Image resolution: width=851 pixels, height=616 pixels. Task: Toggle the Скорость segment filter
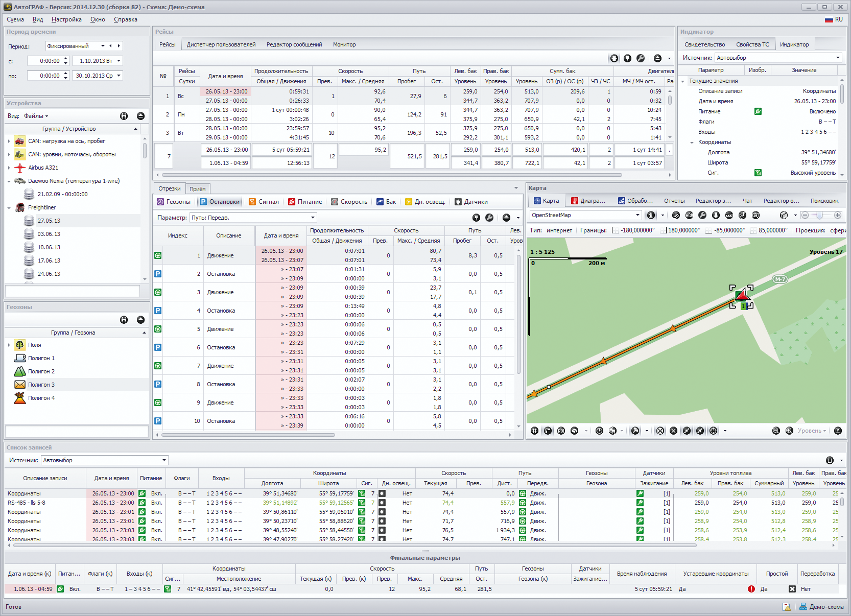tap(349, 202)
